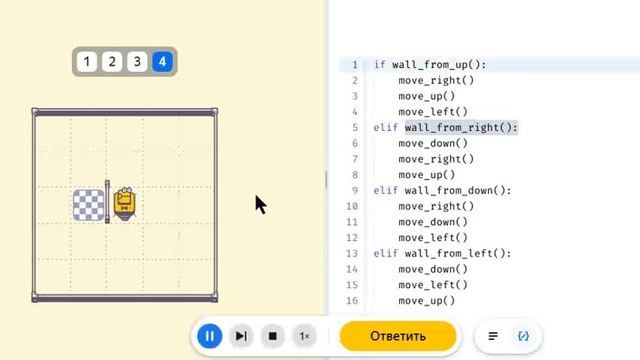Select test case 1 tab

click(87, 62)
